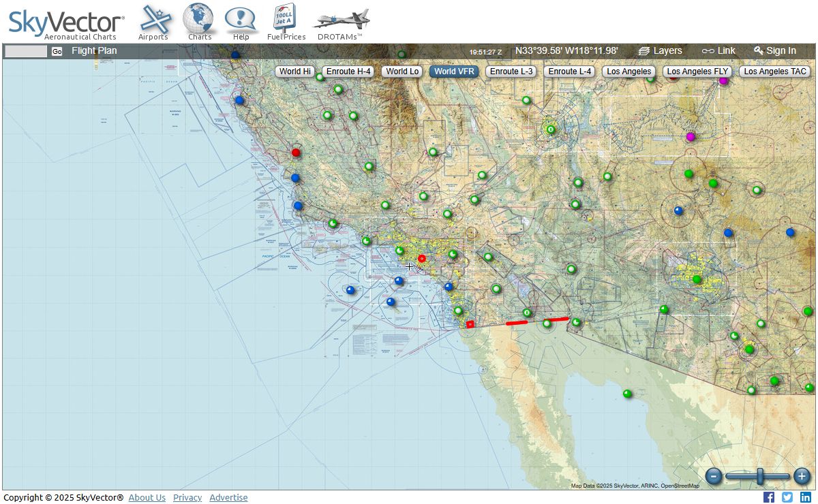Click the coordinates readout N33°39.58' W118°11.98'
Screen dimensions: 818x504
point(566,50)
